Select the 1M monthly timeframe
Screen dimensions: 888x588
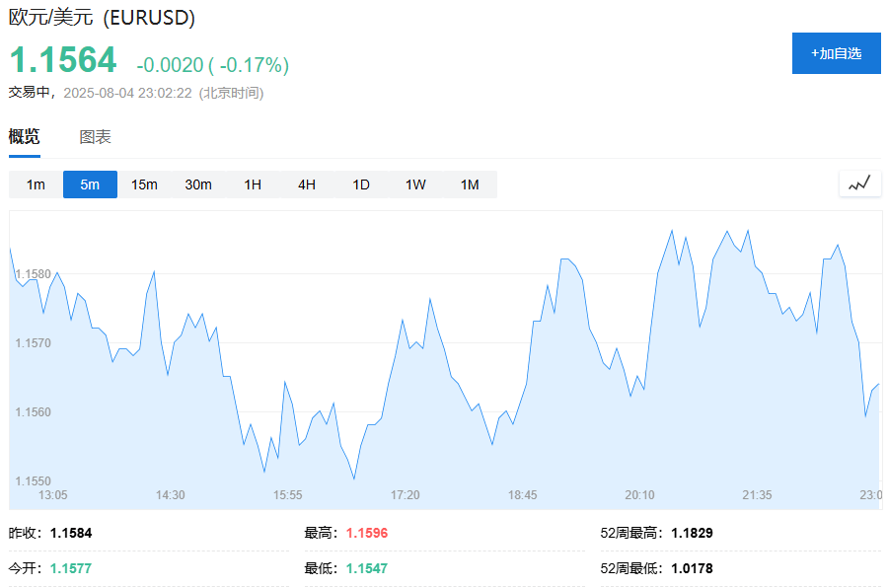click(470, 184)
